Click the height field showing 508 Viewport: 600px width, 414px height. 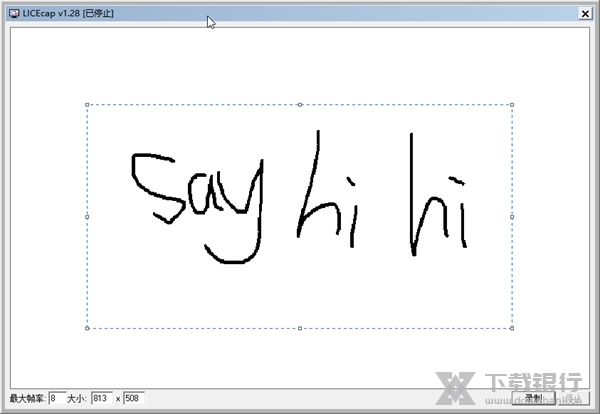(133, 398)
